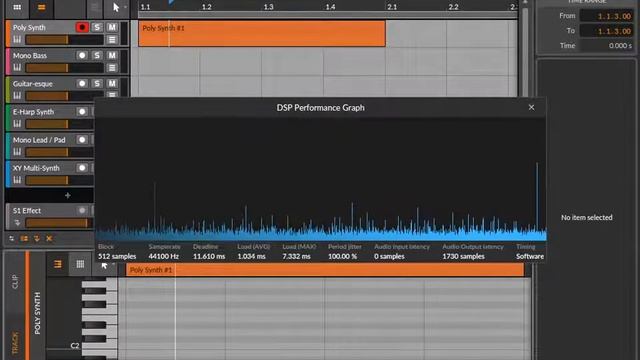Click the Guitar-esque instrument keyboard icon

click(17, 96)
